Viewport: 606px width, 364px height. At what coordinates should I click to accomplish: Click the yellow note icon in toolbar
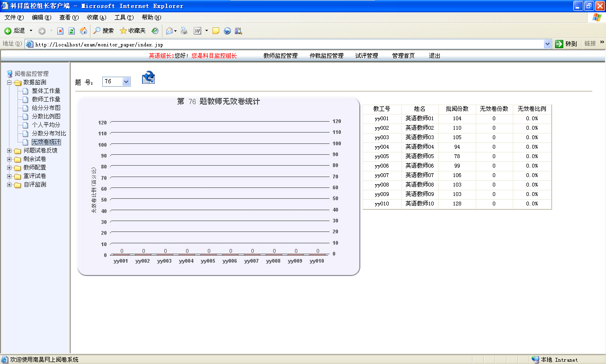coord(215,31)
